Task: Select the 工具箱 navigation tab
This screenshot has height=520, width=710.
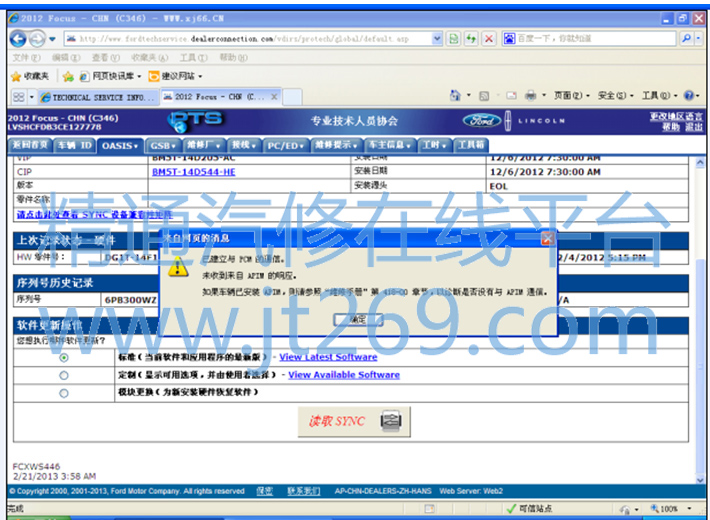Action: pos(470,145)
